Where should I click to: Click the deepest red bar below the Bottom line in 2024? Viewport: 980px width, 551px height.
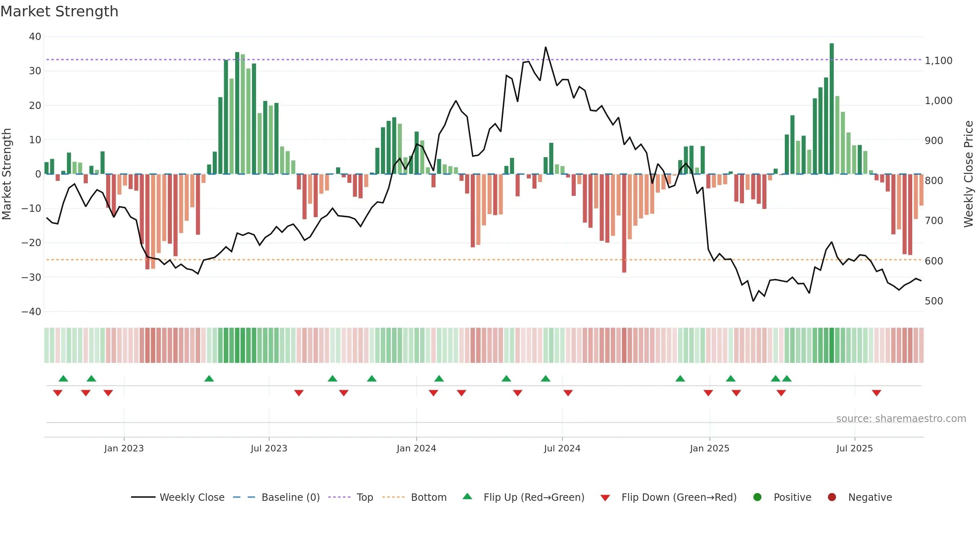point(624,223)
